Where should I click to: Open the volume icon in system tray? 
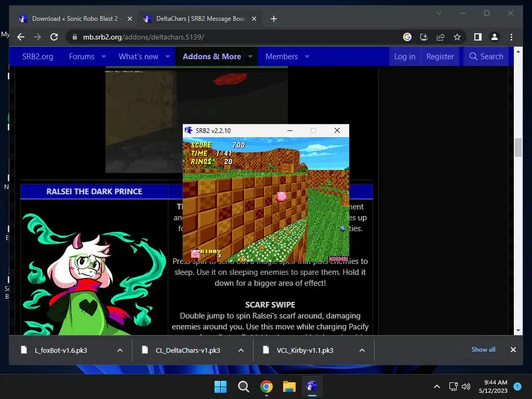466,387
